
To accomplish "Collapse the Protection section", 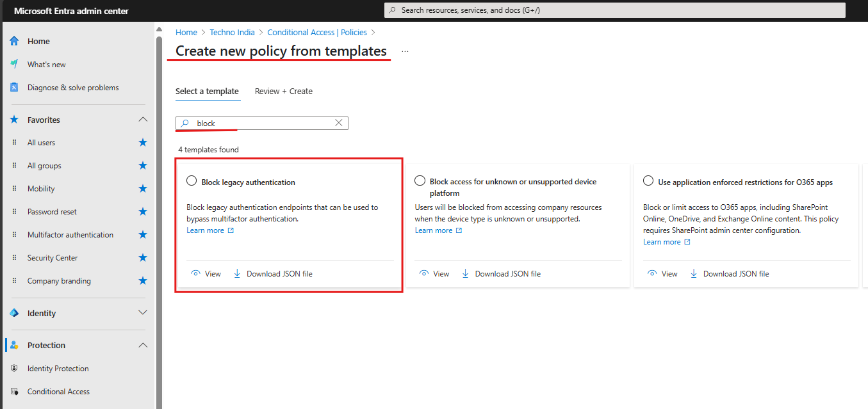I will pyautogui.click(x=143, y=345).
